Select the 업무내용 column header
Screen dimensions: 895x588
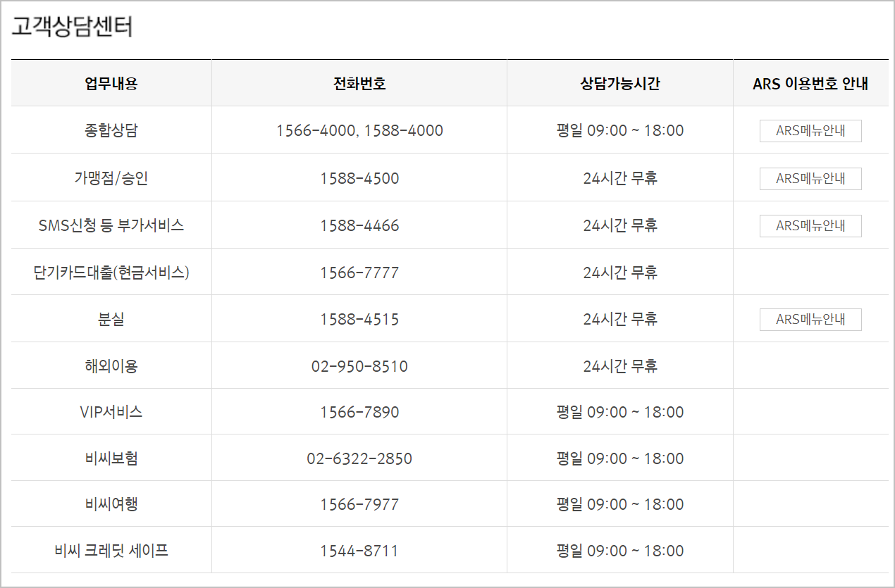click(x=111, y=84)
